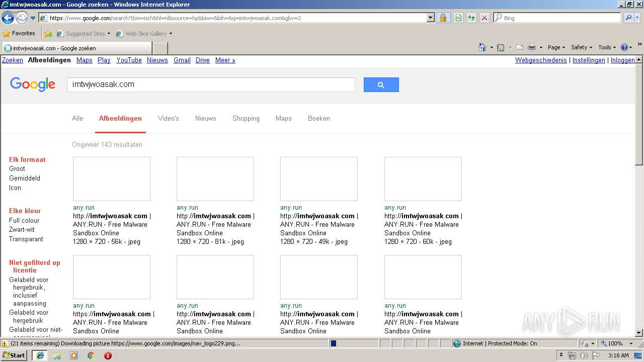This screenshot has width=644, height=362.
Task: Click the Print toolbar icon
Action: pyautogui.click(x=531, y=47)
